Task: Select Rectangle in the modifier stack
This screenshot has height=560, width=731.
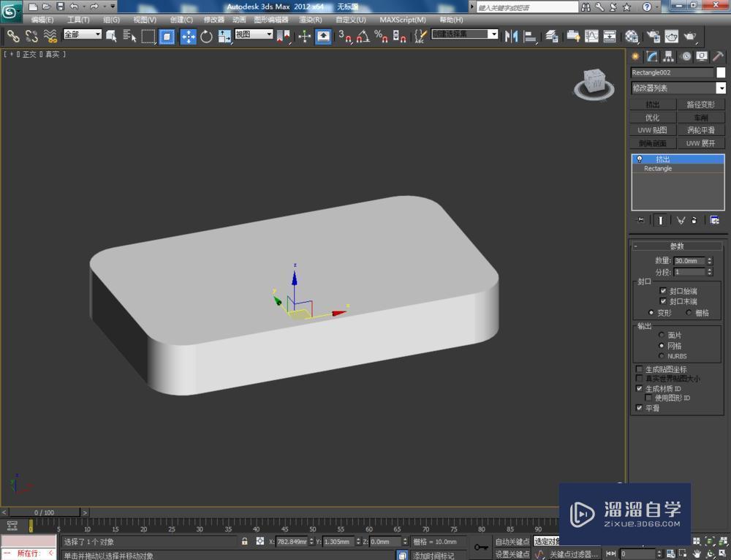Action: click(657, 168)
